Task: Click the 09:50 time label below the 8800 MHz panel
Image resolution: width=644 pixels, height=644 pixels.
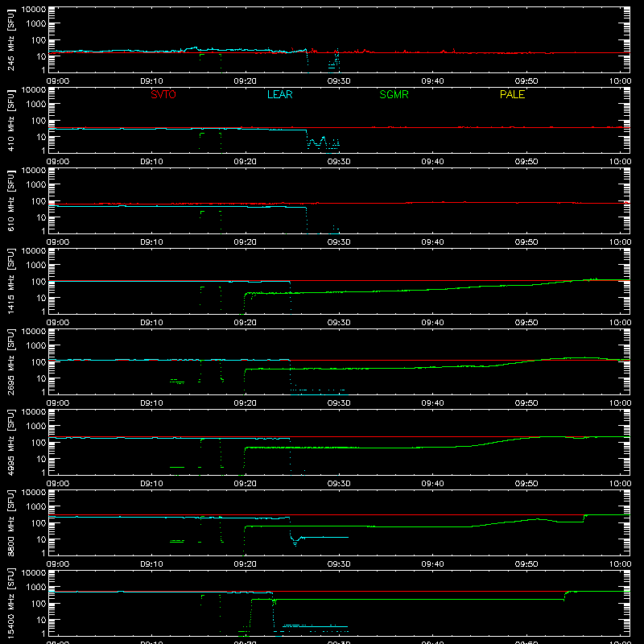Action: [x=526, y=564]
